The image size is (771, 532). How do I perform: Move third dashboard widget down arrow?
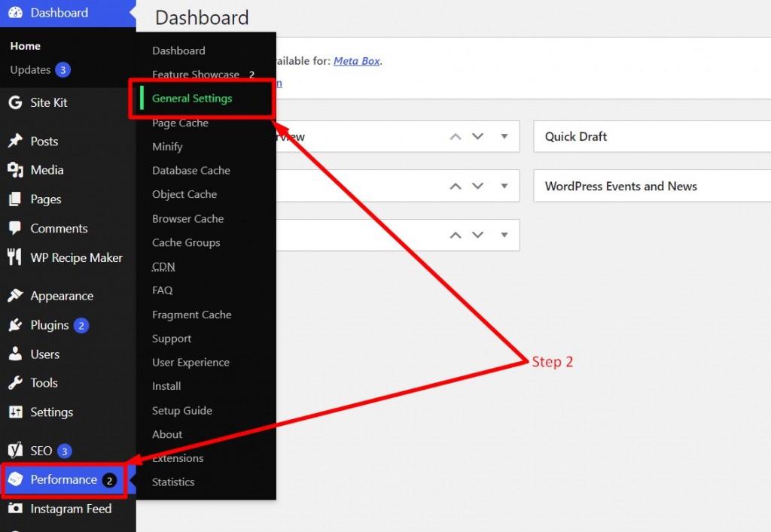[478, 235]
